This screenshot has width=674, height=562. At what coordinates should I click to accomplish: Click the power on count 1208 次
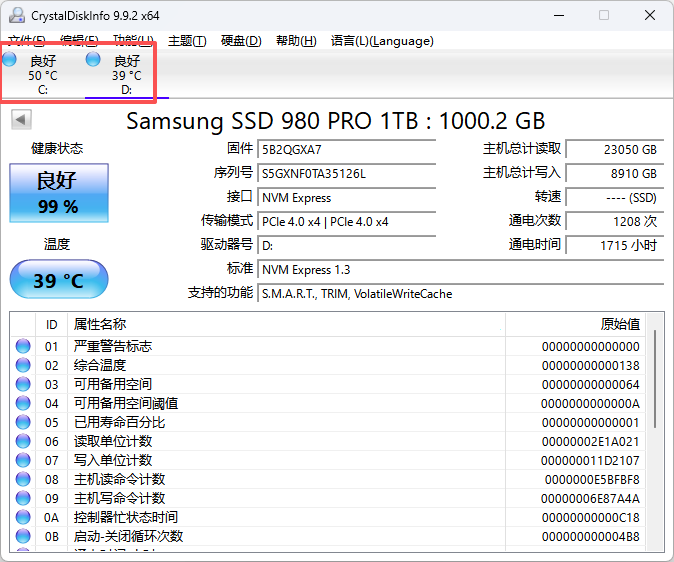point(615,222)
